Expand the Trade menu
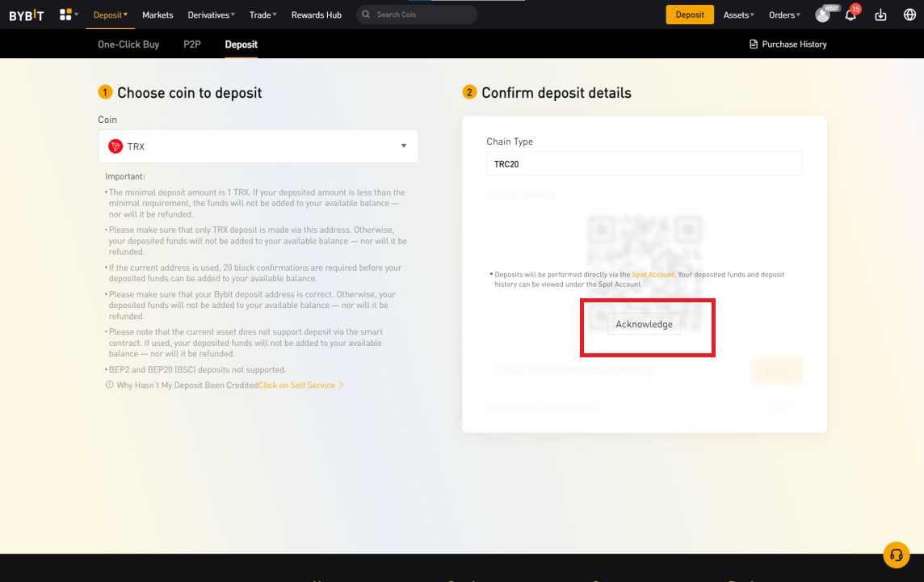This screenshot has width=924, height=582. (x=262, y=15)
